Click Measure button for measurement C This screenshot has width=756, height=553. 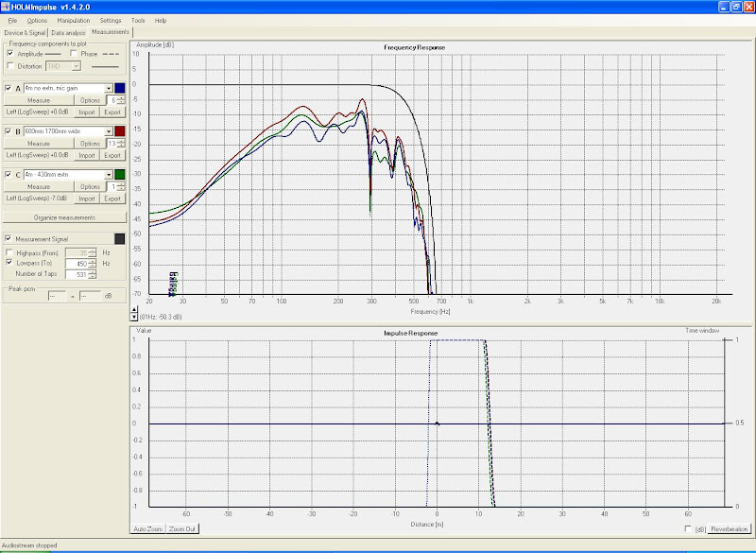(x=39, y=186)
